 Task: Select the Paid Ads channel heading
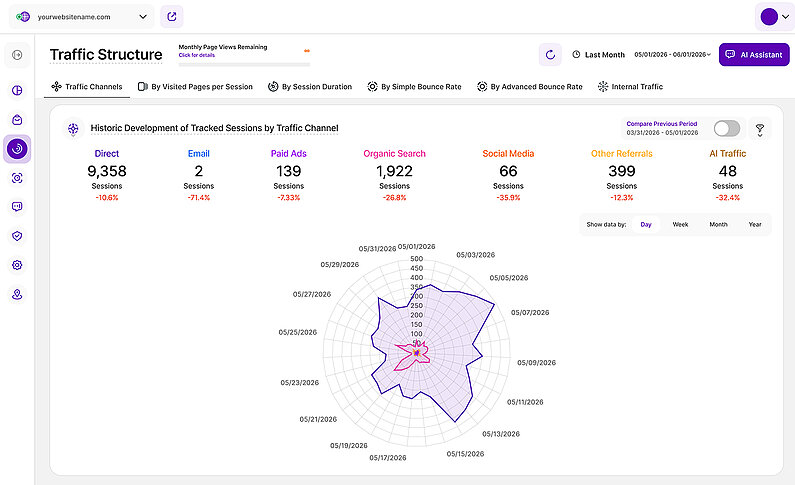288,154
